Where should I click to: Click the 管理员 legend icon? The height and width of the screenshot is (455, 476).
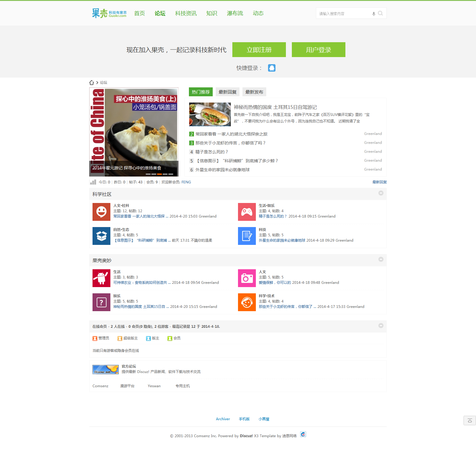point(95,339)
